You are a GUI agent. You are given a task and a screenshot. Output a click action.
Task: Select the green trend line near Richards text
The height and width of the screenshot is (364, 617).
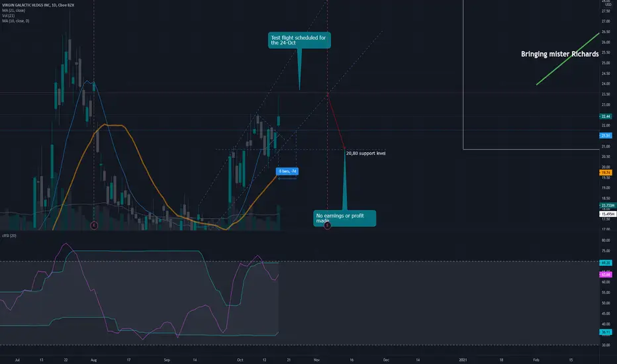(567, 59)
